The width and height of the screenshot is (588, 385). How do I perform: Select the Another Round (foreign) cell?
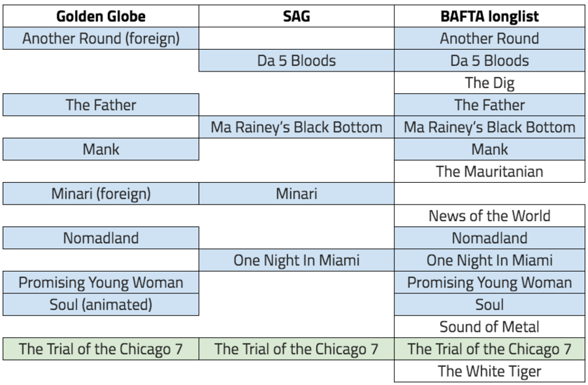click(100, 38)
